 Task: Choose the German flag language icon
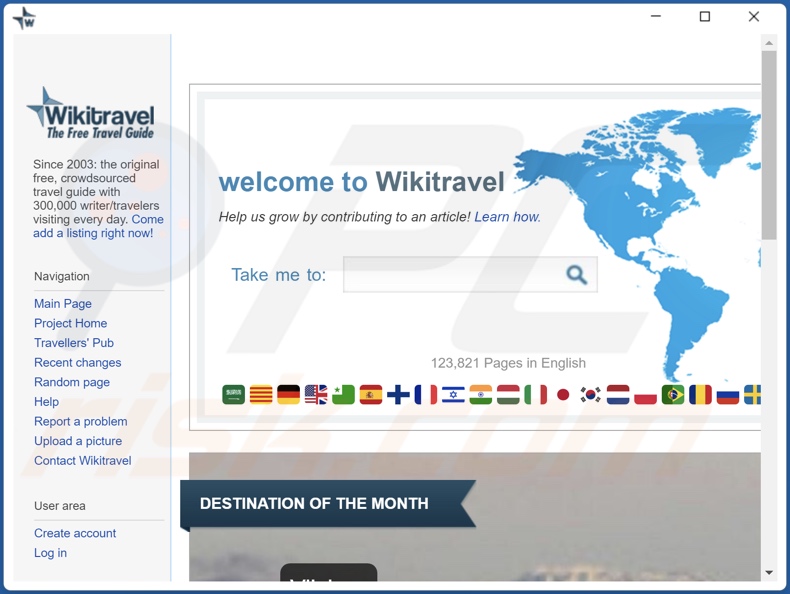coord(288,394)
